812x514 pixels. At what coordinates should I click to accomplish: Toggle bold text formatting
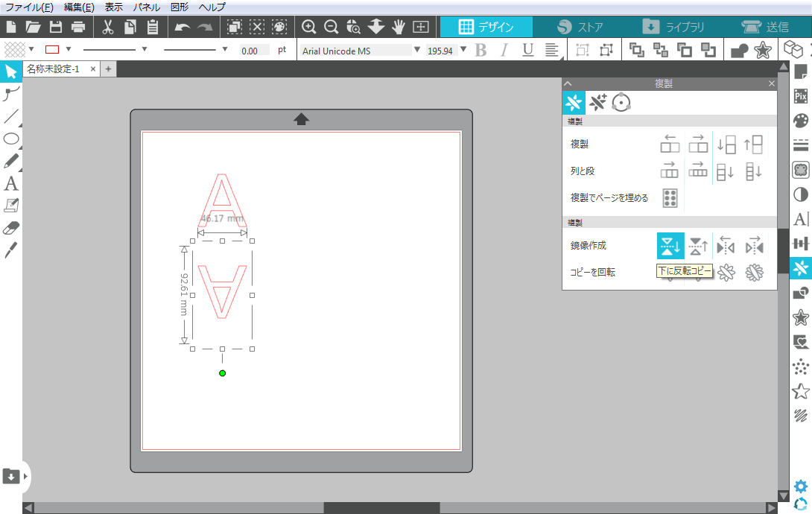click(480, 51)
